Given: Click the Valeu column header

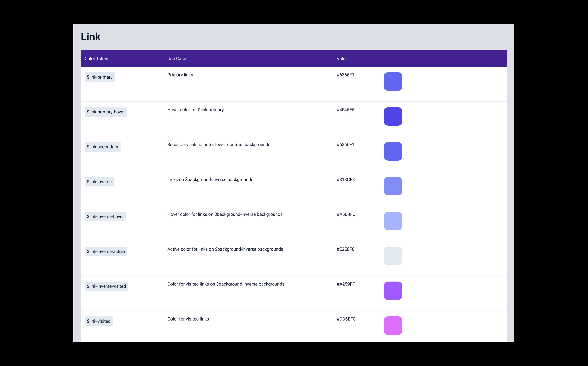Looking at the screenshot, I should [x=342, y=59].
